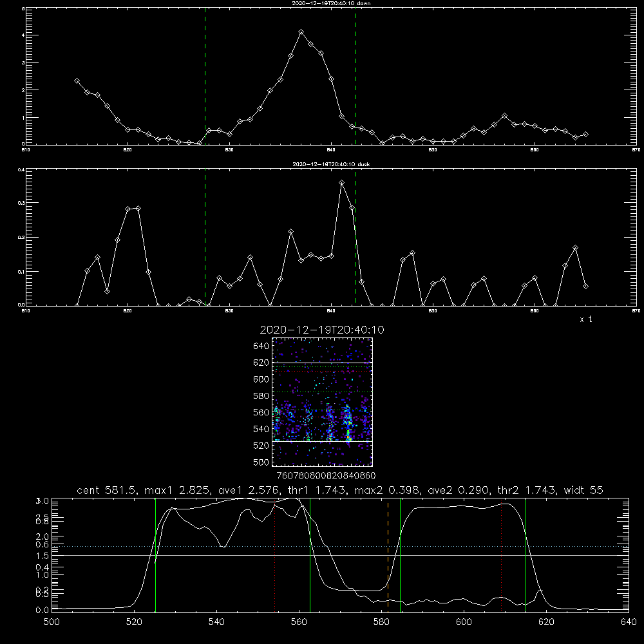This screenshot has width=644, height=644.
Task: Click the red dotted line near 554
Action: pyautogui.click(x=275, y=555)
